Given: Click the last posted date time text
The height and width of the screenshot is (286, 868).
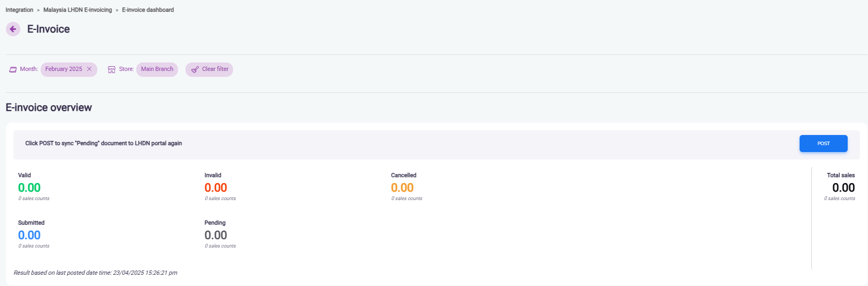Looking at the screenshot, I should (95, 273).
